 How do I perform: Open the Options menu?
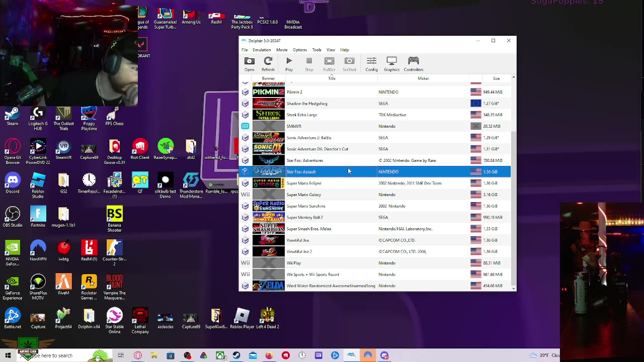click(300, 50)
